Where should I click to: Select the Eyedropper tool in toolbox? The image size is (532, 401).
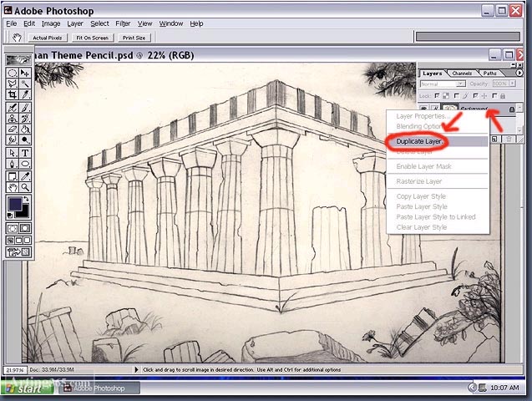click(x=25, y=176)
